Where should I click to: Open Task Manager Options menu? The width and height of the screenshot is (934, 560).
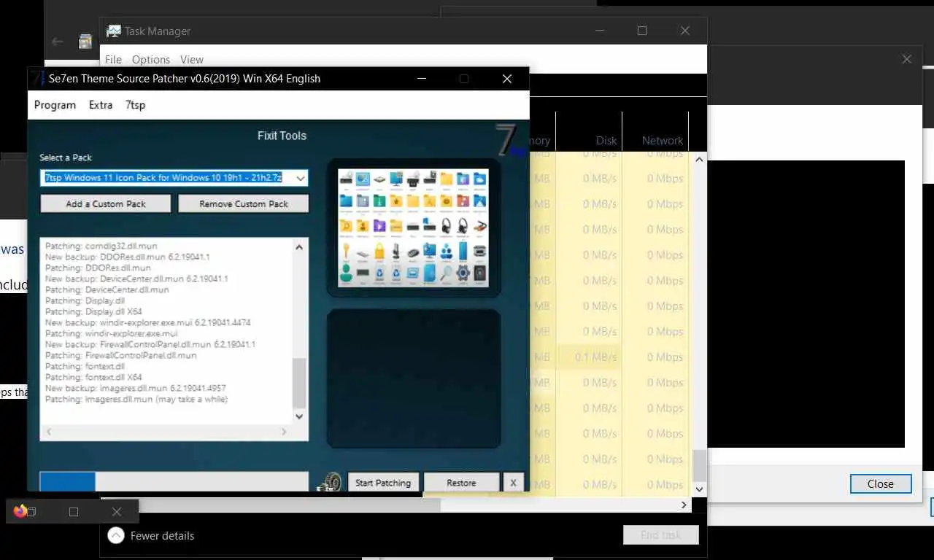(x=151, y=60)
